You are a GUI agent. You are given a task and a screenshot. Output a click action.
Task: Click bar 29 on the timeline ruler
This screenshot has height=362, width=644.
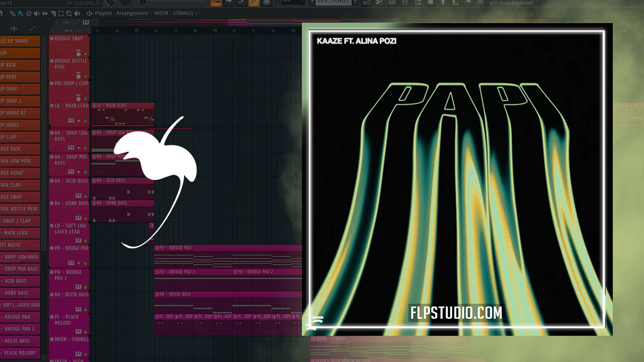point(215,31)
